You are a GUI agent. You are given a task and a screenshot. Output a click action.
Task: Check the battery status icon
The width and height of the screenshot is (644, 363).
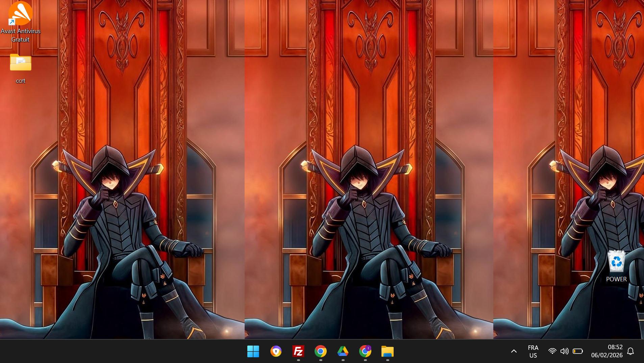pyautogui.click(x=578, y=351)
